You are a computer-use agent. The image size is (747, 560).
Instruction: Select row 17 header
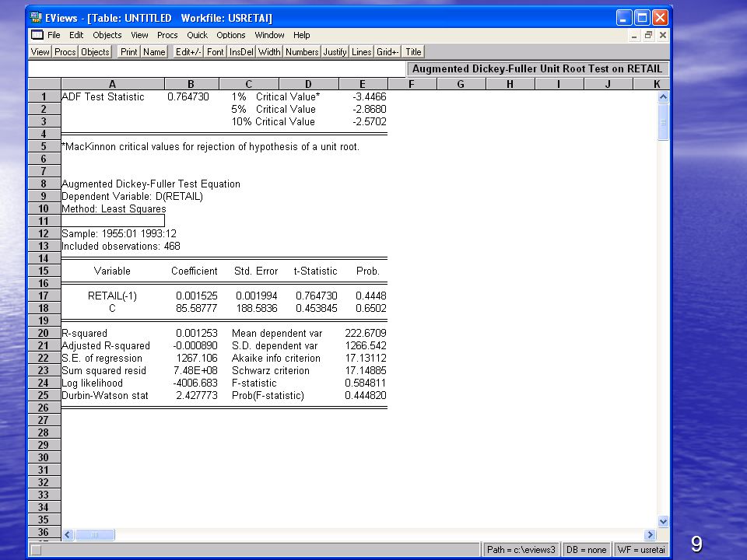pyautogui.click(x=44, y=296)
